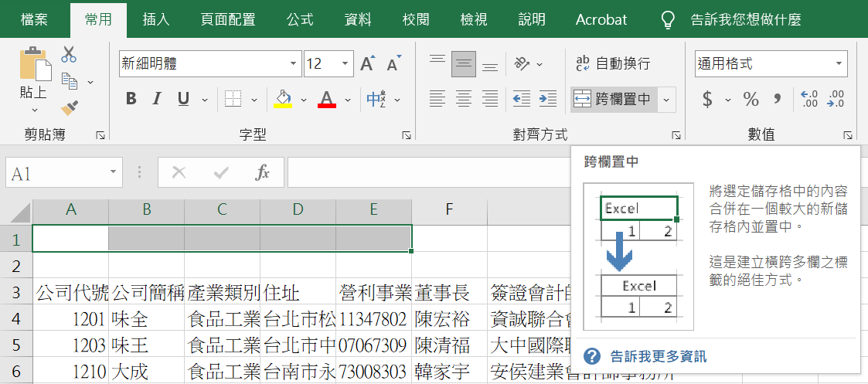Increase decimal places icon
The width and height of the screenshot is (868, 384).
pos(808,99)
